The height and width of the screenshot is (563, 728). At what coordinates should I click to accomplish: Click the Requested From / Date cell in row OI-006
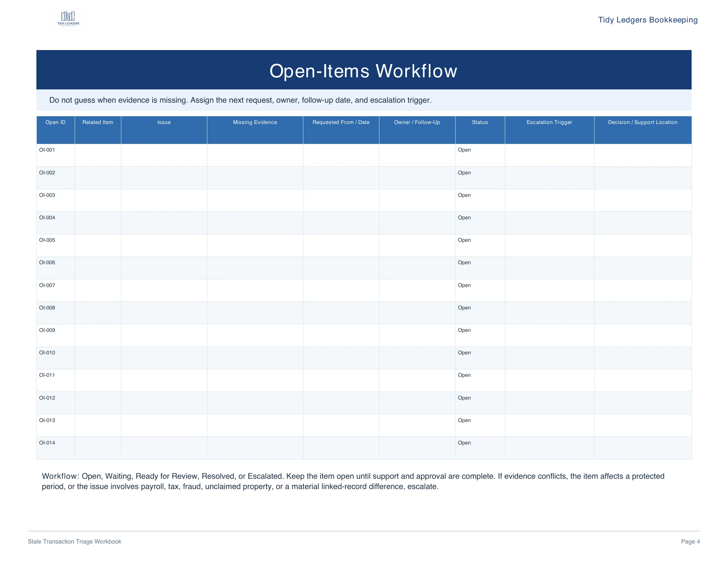(341, 268)
